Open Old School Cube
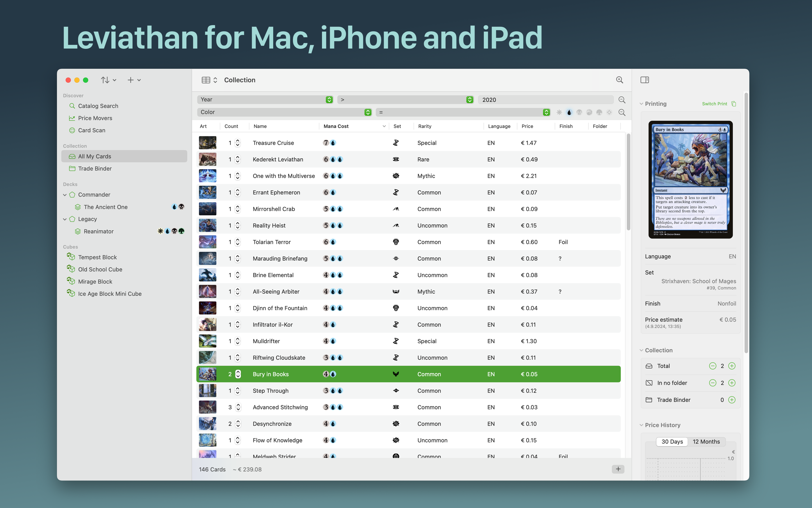 tap(100, 269)
